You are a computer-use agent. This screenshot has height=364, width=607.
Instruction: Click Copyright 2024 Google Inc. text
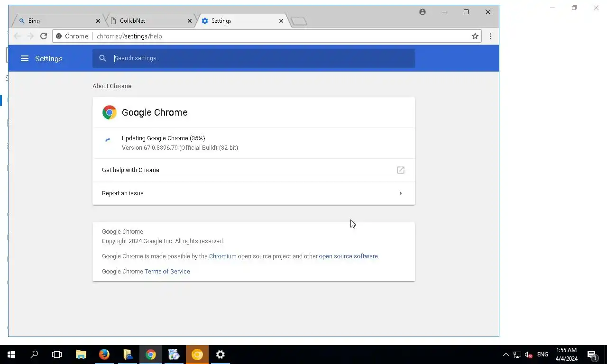coord(163,241)
